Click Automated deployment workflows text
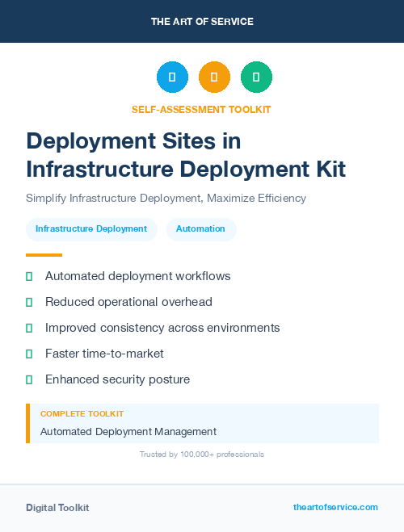The height and width of the screenshot is (532, 404). tap(138, 276)
